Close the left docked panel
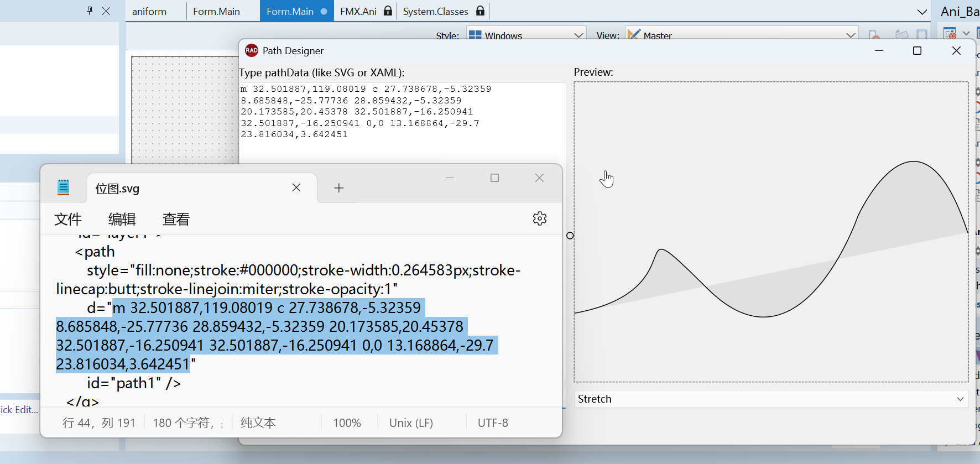The image size is (980, 464). pos(106,11)
